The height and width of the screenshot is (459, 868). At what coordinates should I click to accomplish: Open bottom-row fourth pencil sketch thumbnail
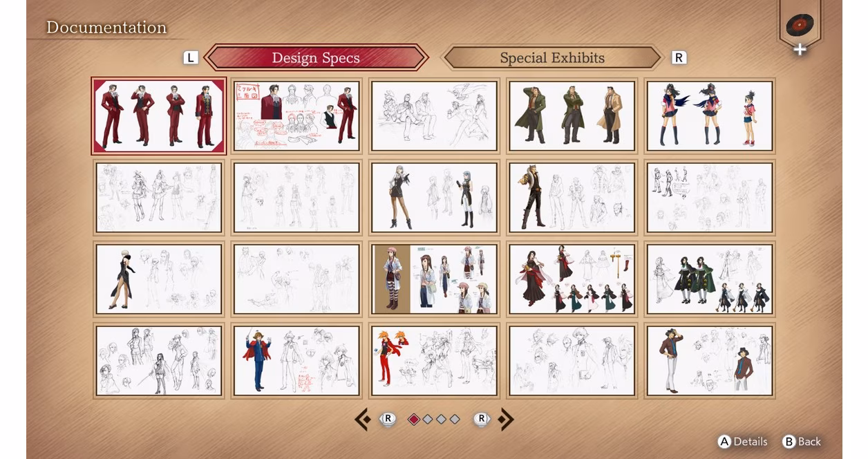[x=572, y=361]
